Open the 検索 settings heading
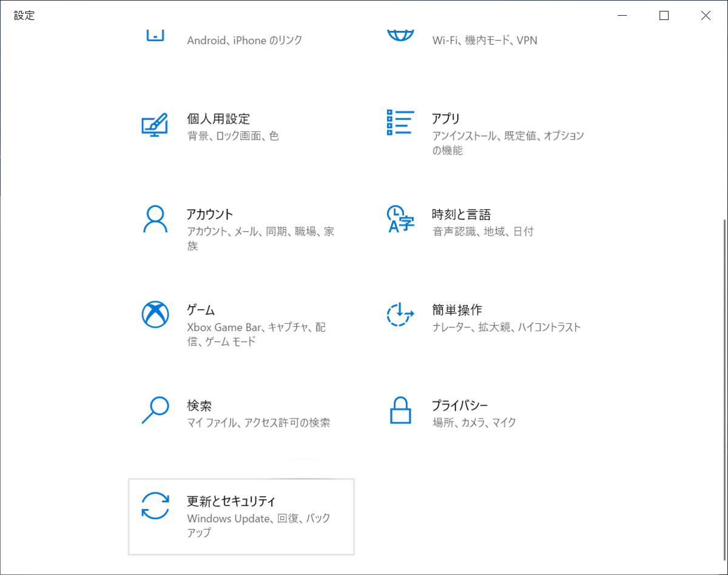 pyautogui.click(x=199, y=405)
